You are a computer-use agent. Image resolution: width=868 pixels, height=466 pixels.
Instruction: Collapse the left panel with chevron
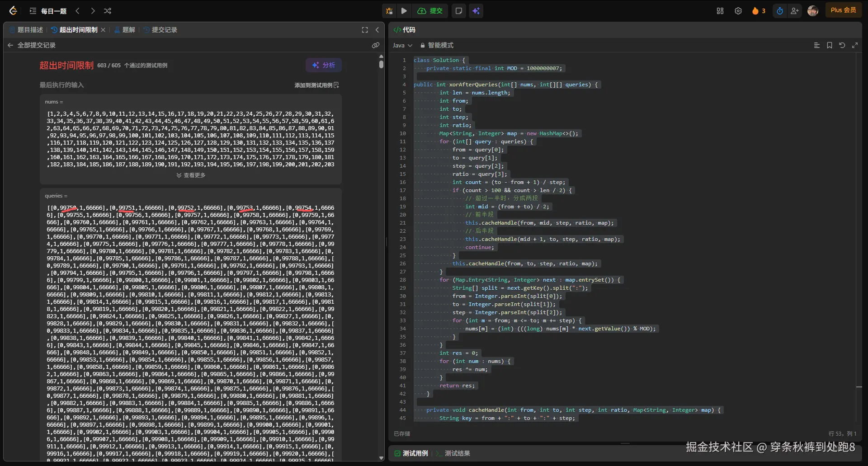[377, 30]
